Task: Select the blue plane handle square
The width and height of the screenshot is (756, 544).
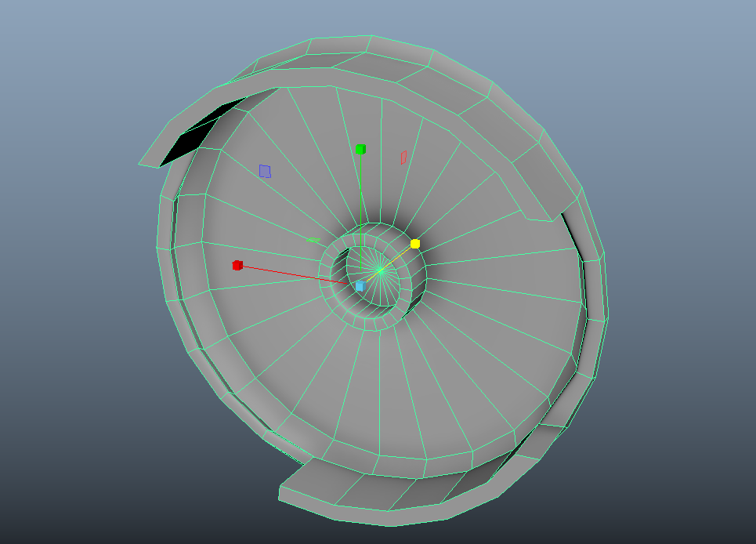Action: click(265, 171)
